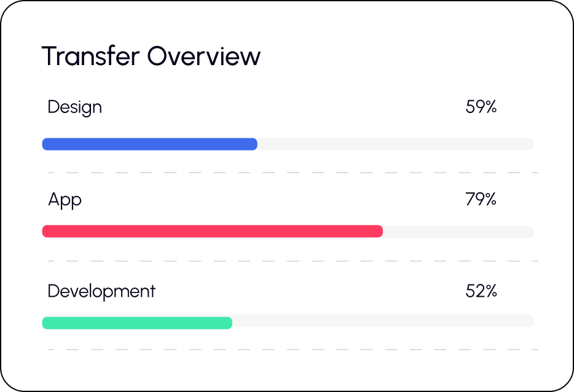The image size is (574, 392).
Task: Click the rounded end of the blue bar
Action: pos(254,143)
